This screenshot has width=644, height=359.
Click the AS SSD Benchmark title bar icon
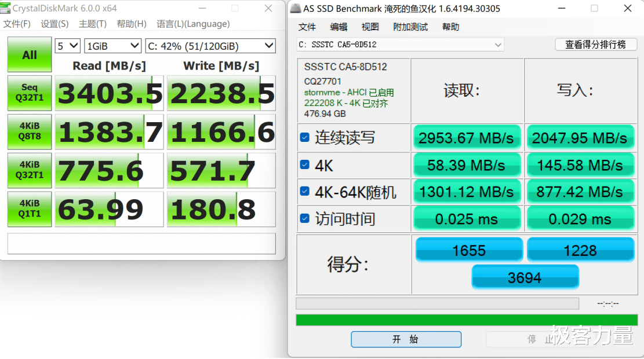295,8
